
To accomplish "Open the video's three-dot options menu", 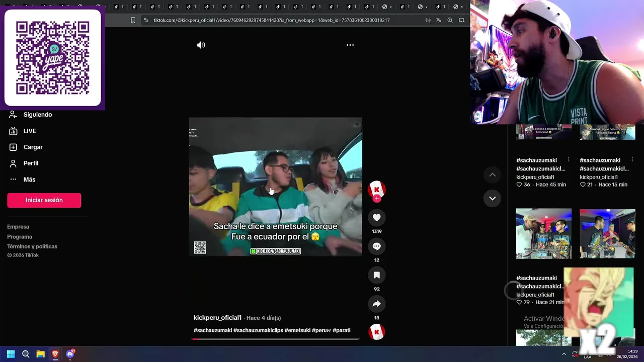I will point(350,45).
